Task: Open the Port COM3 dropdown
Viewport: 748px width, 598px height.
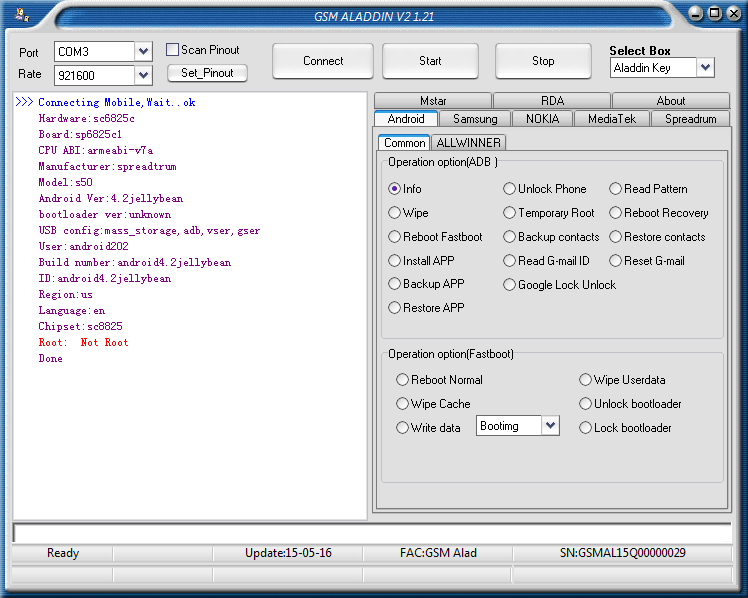Action: (143, 51)
